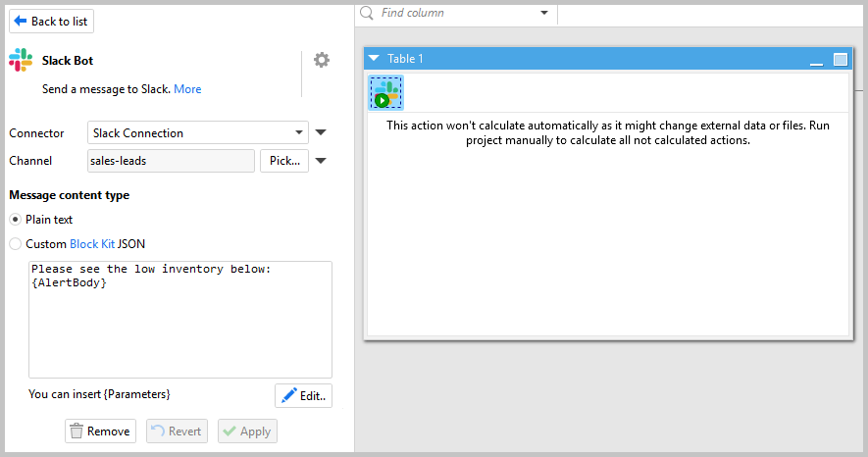868x457 pixels.
Task: Click the Back to list button
Action: [51, 22]
